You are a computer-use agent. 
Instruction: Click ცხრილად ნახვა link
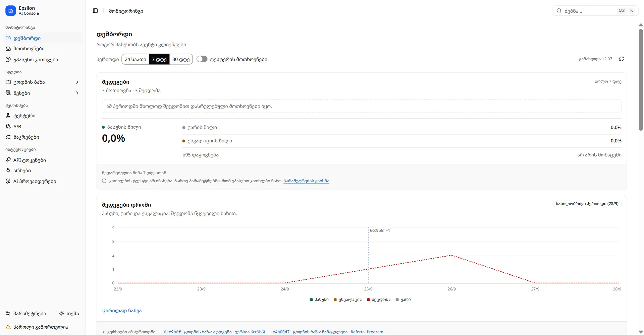click(122, 311)
